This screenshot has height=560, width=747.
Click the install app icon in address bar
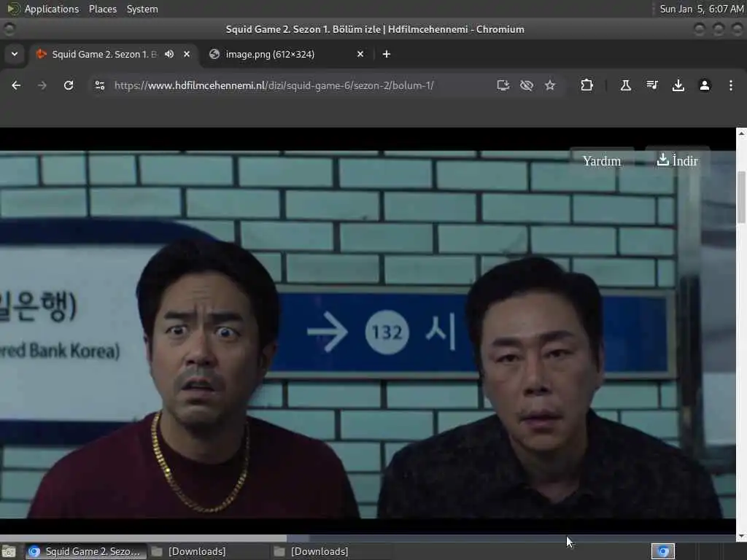coord(503,85)
